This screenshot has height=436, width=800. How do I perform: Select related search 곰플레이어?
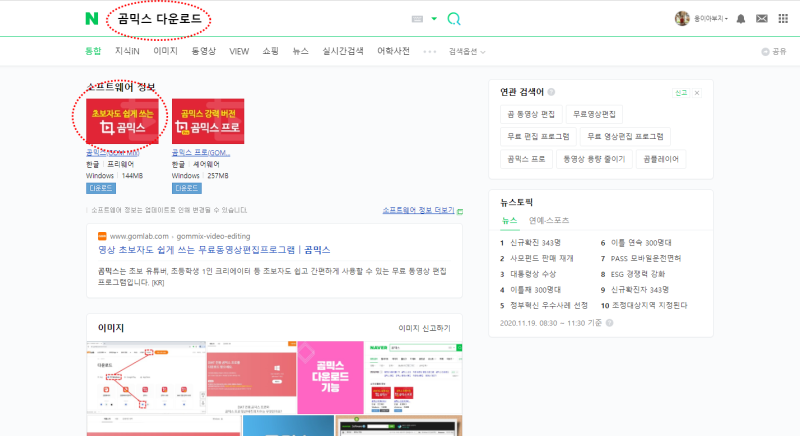pyautogui.click(x=661, y=159)
